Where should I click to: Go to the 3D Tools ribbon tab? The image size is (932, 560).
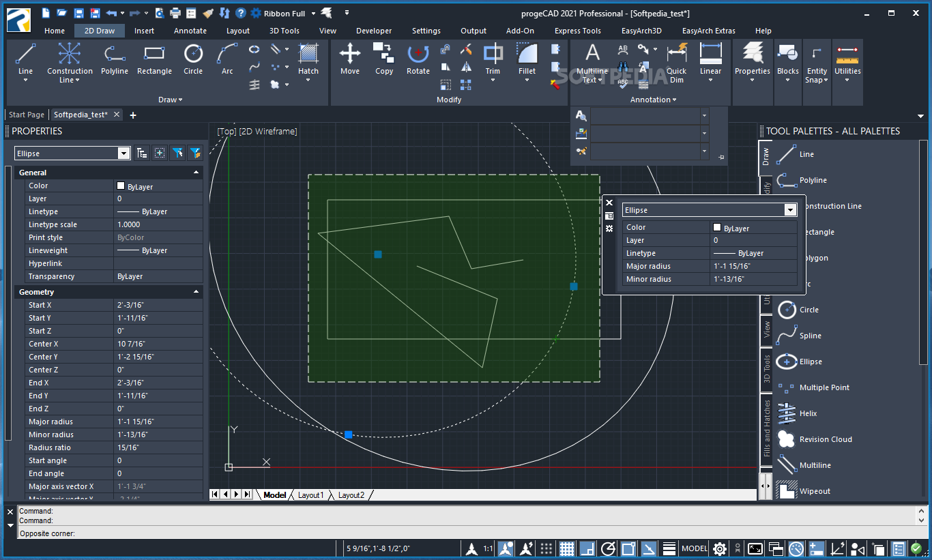pyautogui.click(x=284, y=31)
